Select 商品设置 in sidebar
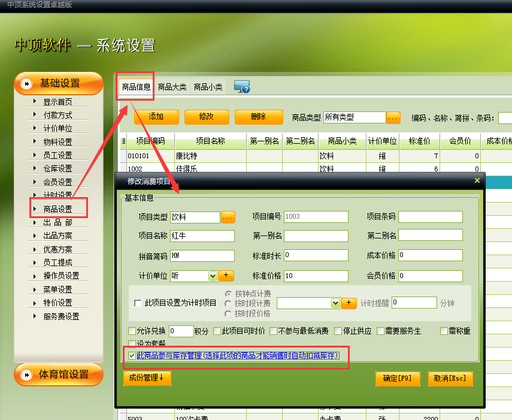The width and height of the screenshot is (512, 420). (58, 209)
